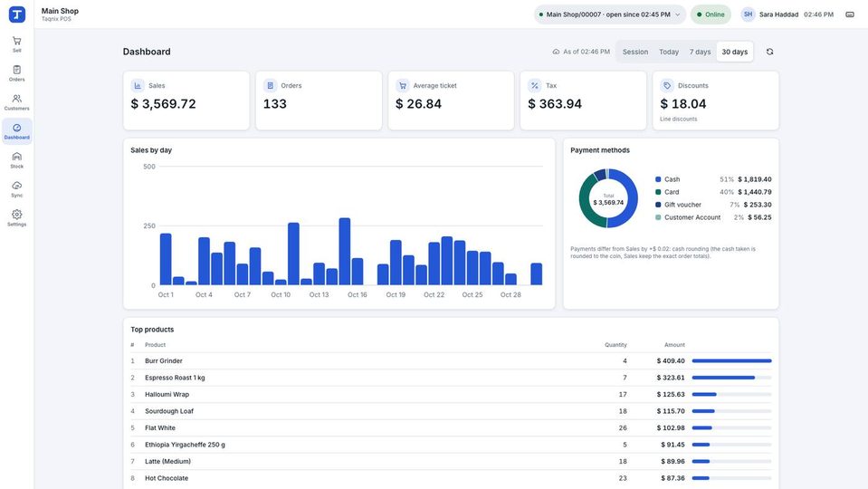Click the Latte (Medium) product name
Image resolution: width=868 pixels, height=489 pixels.
[167, 461]
